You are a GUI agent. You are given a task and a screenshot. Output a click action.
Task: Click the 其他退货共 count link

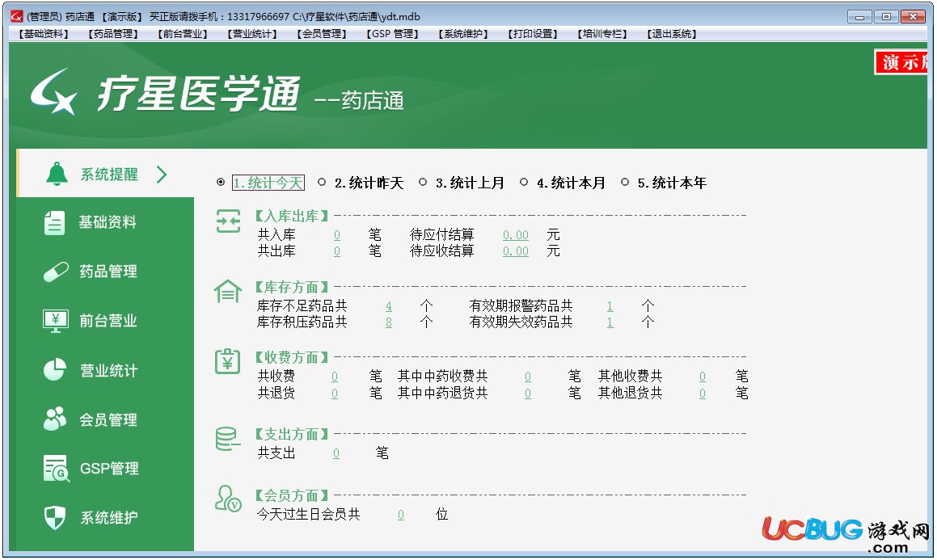(x=703, y=394)
